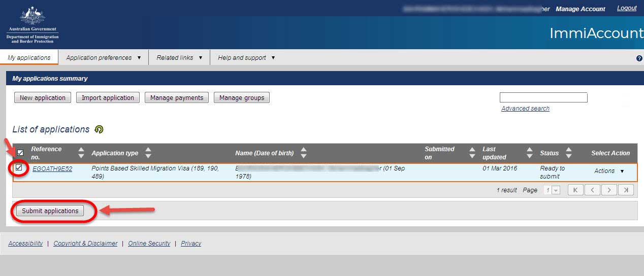Sort by Status column arrows
Screen dimensions: 644x276
coord(569,153)
